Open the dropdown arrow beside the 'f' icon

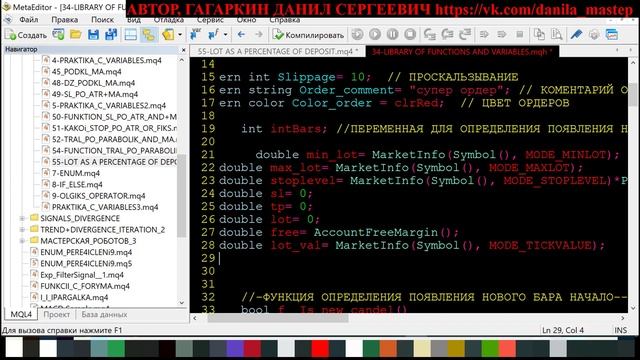[x=225, y=35]
